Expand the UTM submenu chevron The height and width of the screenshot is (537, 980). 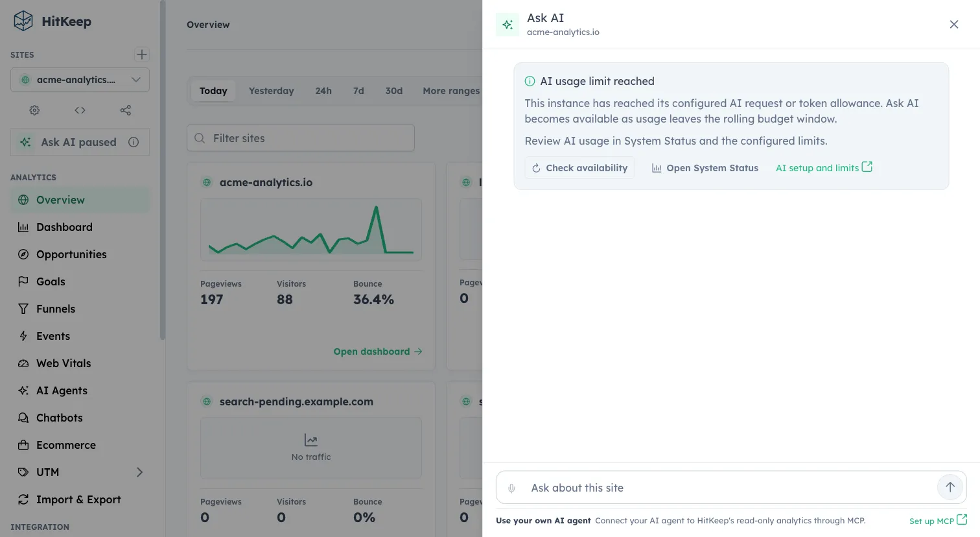click(139, 472)
